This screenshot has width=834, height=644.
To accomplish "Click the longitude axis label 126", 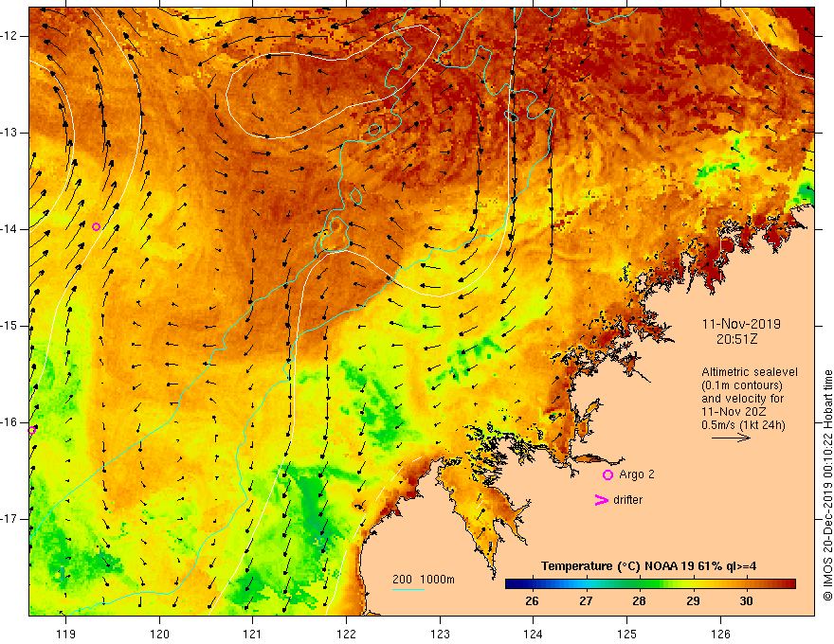I will click(x=720, y=634).
